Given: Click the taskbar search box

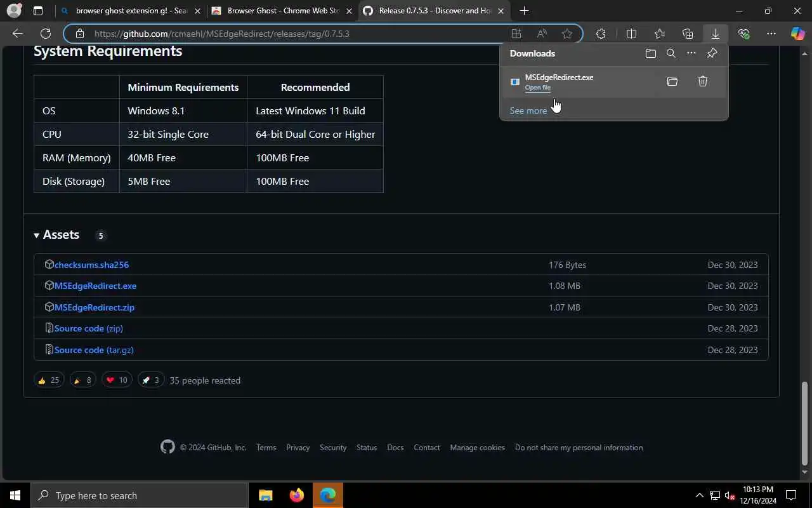Looking at the screenshot, I should coord(140,495).
